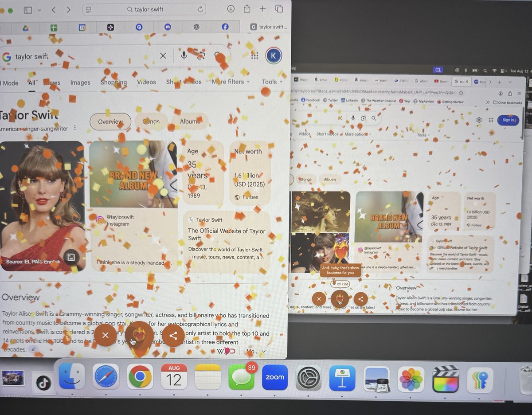Image resolution: width=532 pixels, height=415 pixels.
Task: Open image search icon on Taylor photo
Action: pos(70,257)
